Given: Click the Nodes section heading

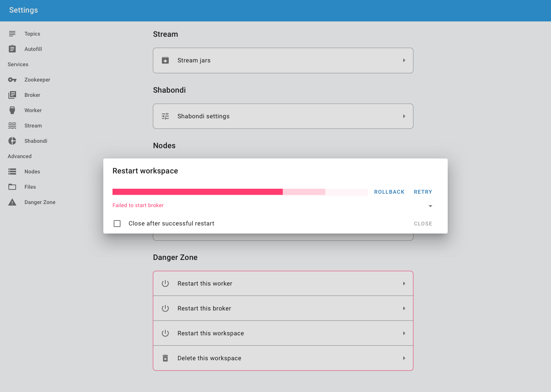Looking at the screenshot, I should [164, 146].
